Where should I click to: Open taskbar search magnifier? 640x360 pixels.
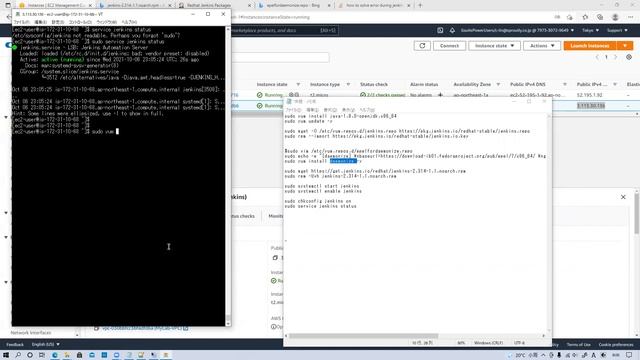point(18,355)
